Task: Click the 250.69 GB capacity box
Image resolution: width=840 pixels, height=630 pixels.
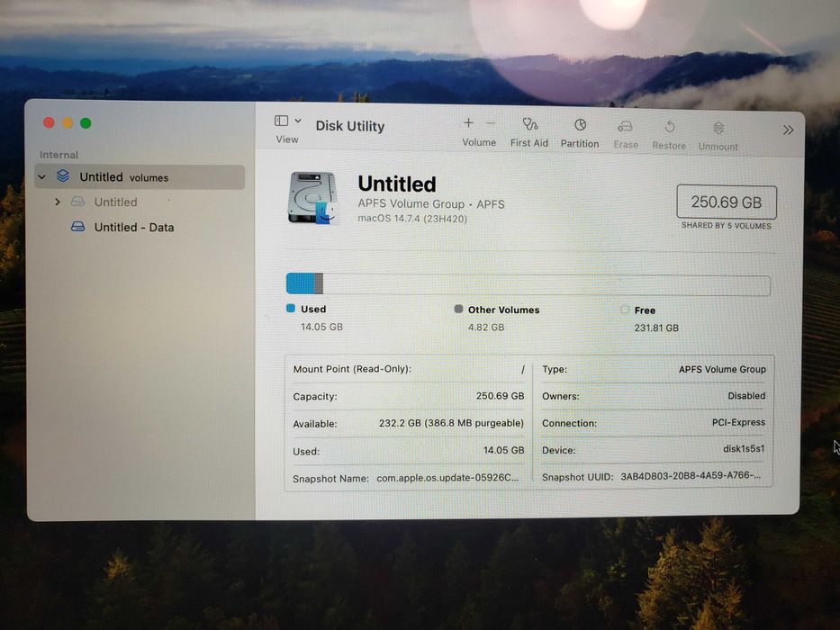Action: coord(727,202)
